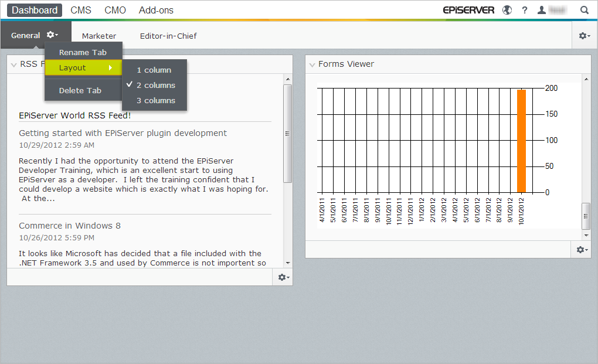Open 'Getting started with EPiServer plugin development' article

pos(123,133)
